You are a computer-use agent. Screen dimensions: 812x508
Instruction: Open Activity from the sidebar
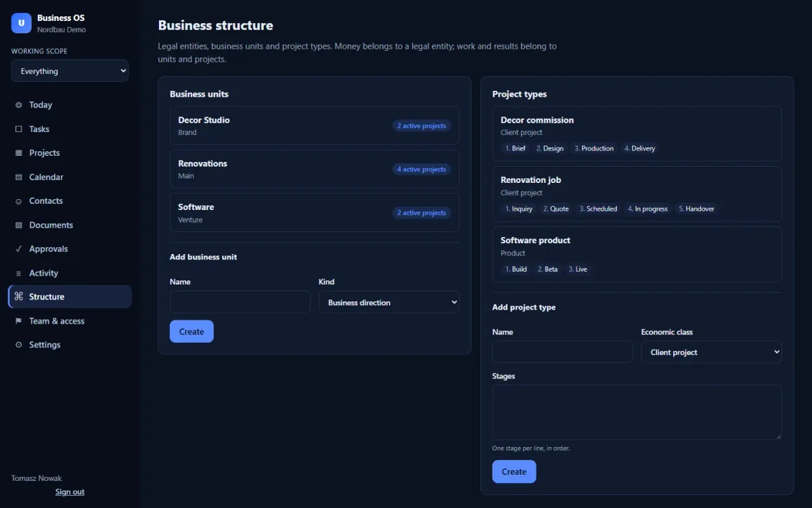click(x=70, y=273)
